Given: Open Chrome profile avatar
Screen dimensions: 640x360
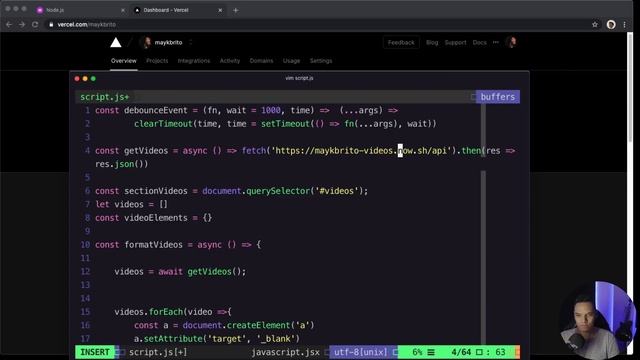Looking at the screenshot, I should [611, 24].
